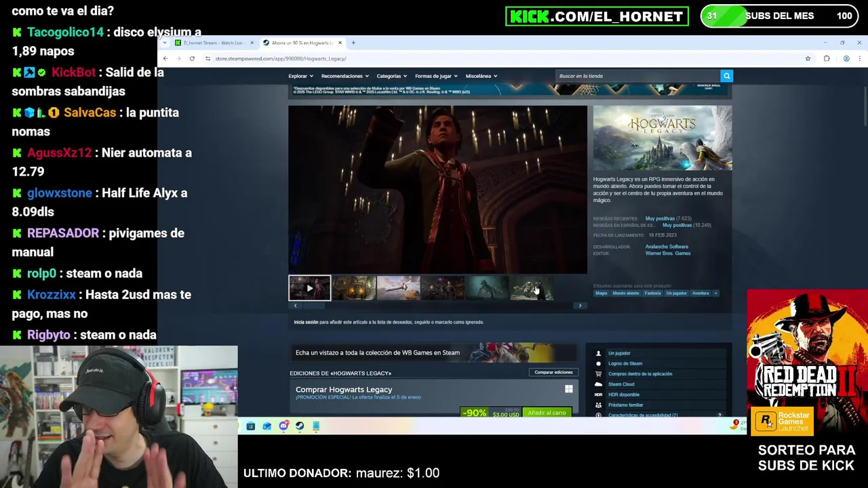This screenshot has width=868, height=488.
Task: Click the Préstamo familiar icon
Action: pyautogui.click(x=598, y=405)
